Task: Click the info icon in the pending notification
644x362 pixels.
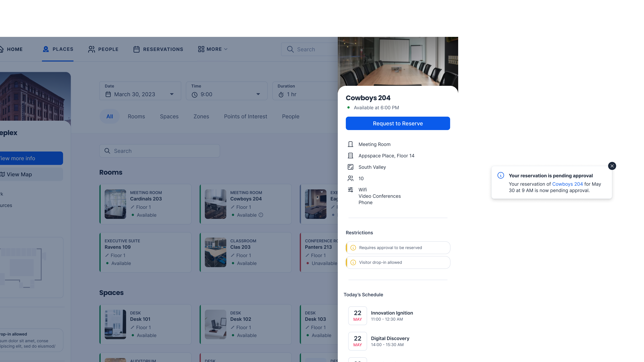Action: [x=501, y=175]
